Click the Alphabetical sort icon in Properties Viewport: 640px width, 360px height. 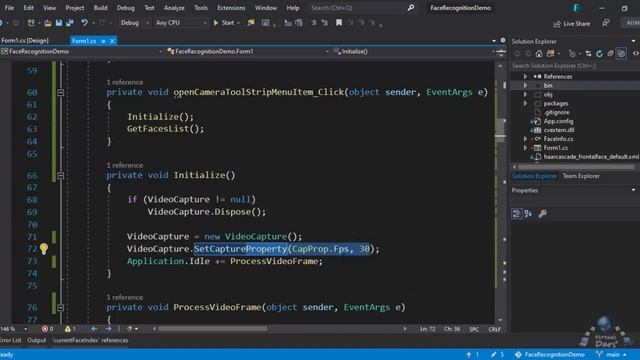click(x=528, y=213)
